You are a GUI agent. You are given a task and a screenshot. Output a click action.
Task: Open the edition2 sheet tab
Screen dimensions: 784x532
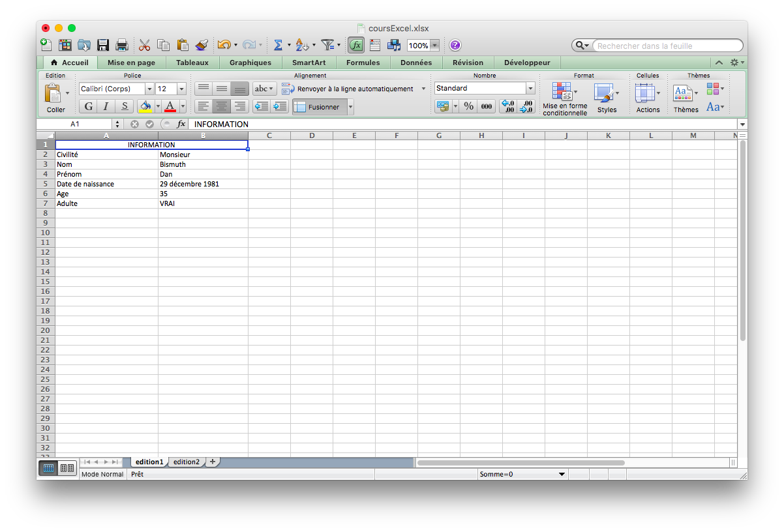pyautogui.click(x=187, y=462)
